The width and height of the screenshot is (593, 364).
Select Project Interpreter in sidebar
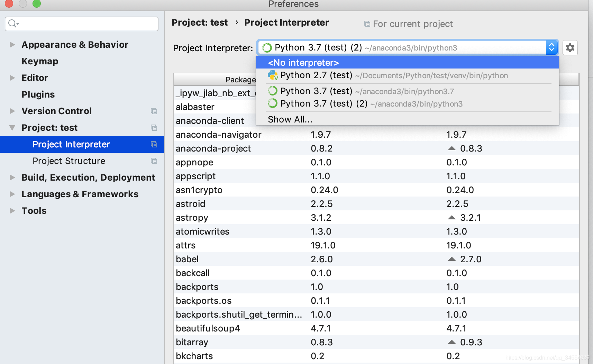click(x=82, y=144)
